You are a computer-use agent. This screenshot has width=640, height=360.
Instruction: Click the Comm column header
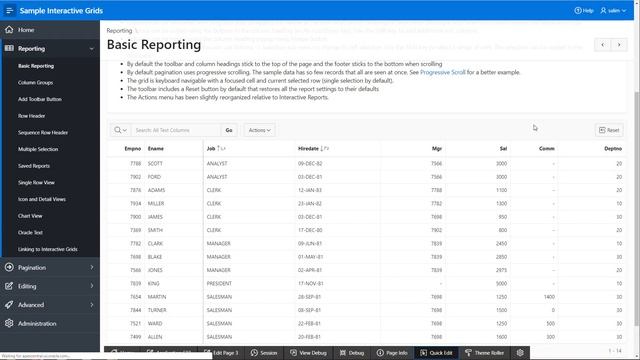(547, 149)
